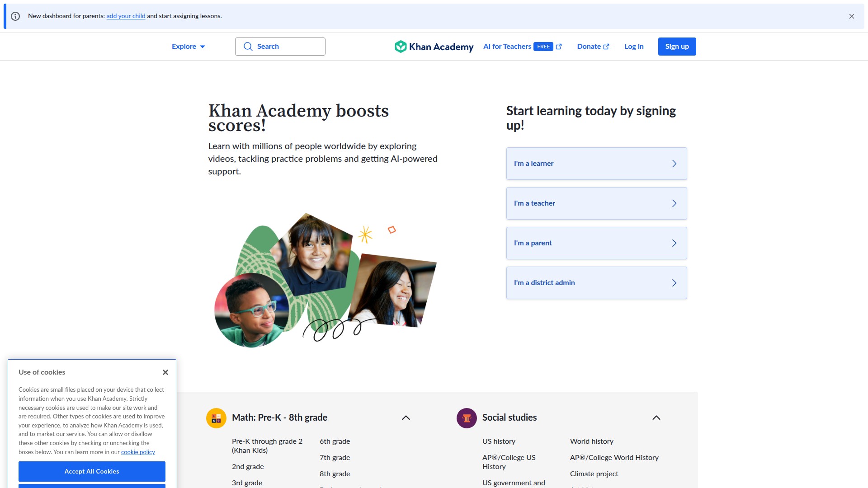Click the add your child link
The width and height of the screenshot is (868, 488).
[x=126, y=16]
